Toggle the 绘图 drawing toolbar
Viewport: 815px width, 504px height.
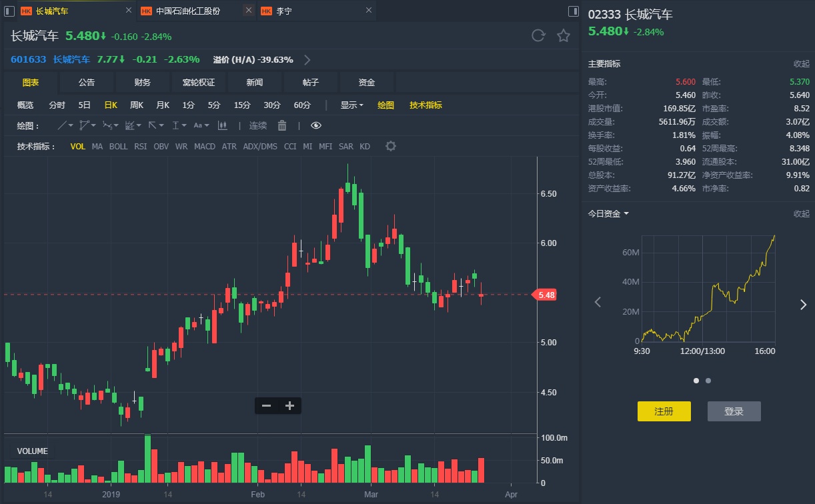pos(385,105)
